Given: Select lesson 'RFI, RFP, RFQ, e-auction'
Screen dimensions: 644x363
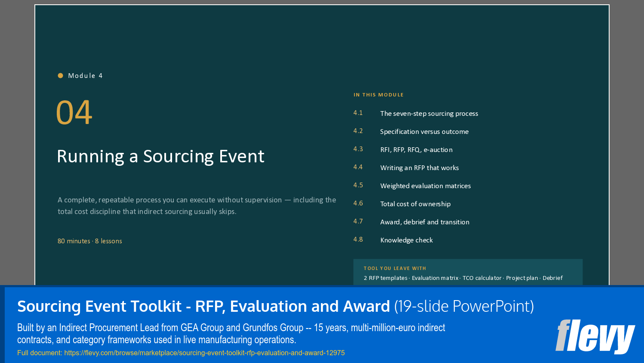Looking at the screenshot, I should 416,150.
